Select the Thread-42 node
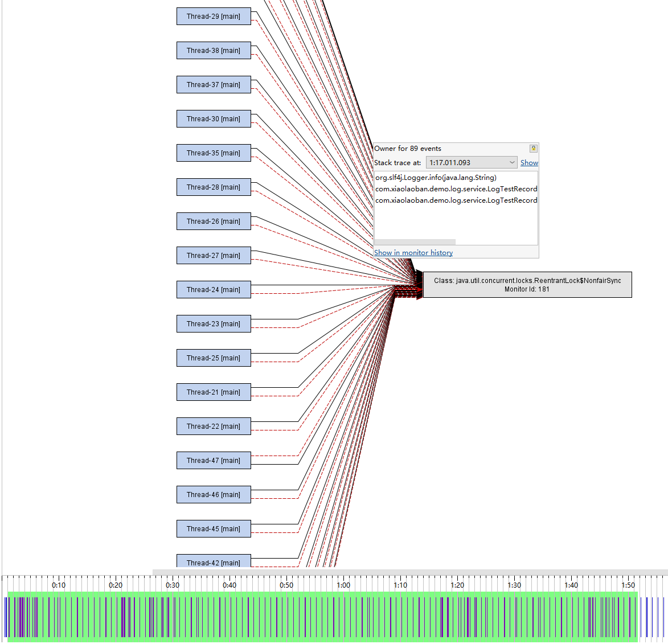The image size is (668, 644). click(214, 563)
